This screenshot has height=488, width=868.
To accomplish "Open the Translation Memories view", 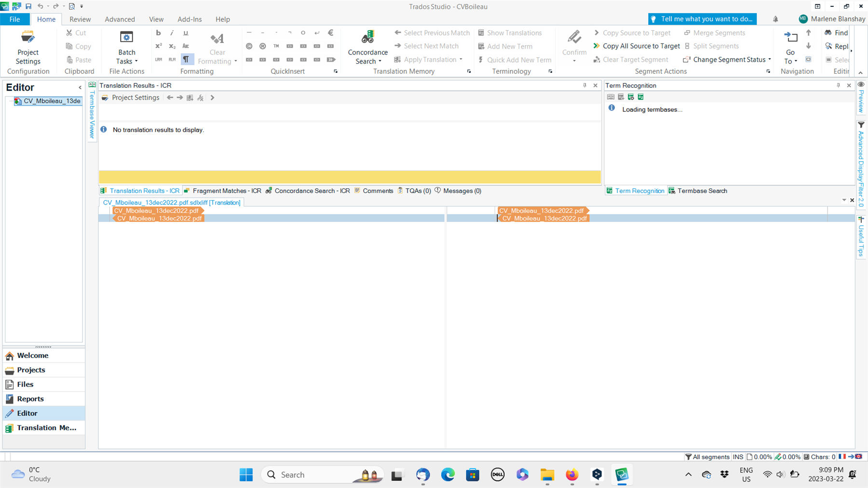I will coord(44,428).
